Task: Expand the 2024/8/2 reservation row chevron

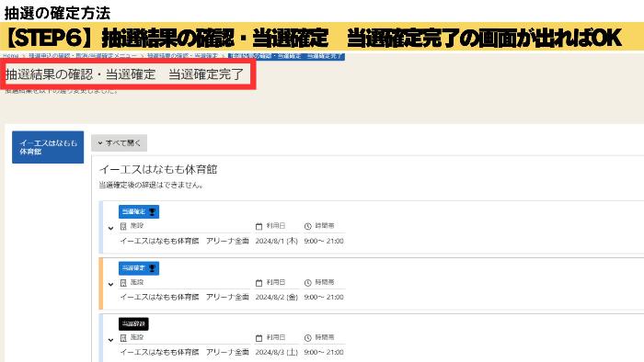Action: 111,284
